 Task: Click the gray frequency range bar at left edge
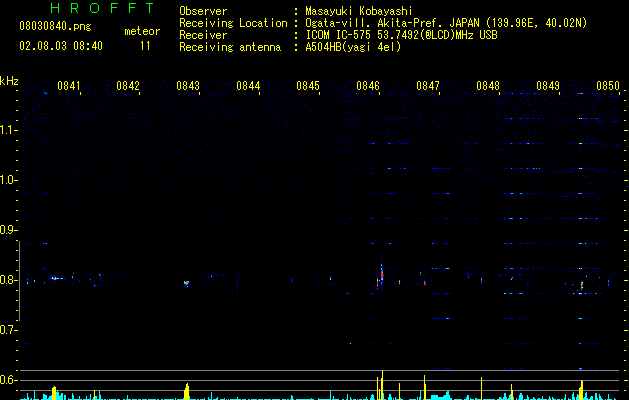click(19, 280)
